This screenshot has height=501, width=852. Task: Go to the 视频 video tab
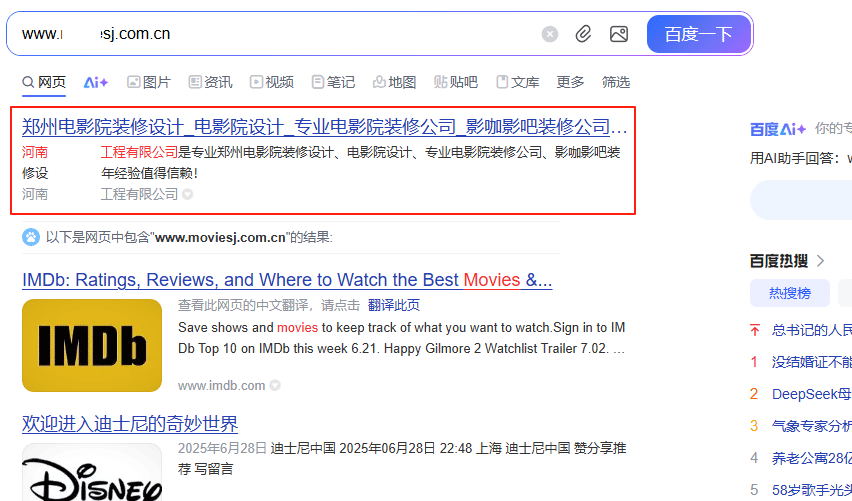tap(272, 82)
